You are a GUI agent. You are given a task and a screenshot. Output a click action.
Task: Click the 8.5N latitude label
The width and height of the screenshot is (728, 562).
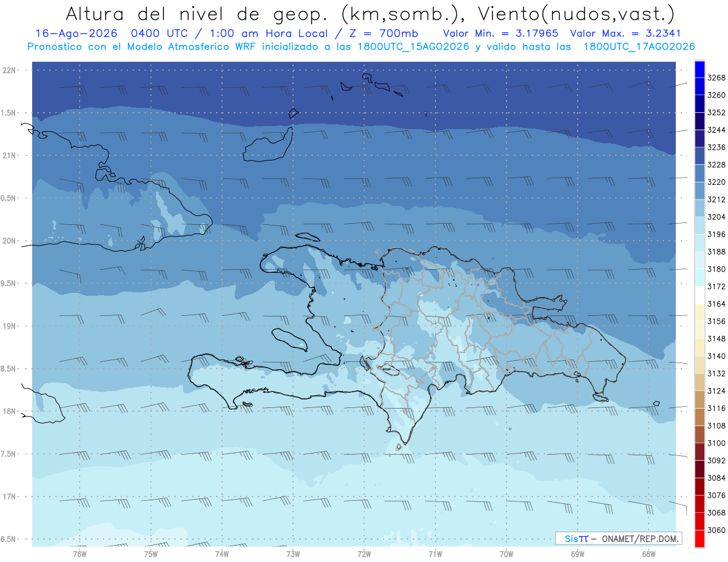[9, 369]
